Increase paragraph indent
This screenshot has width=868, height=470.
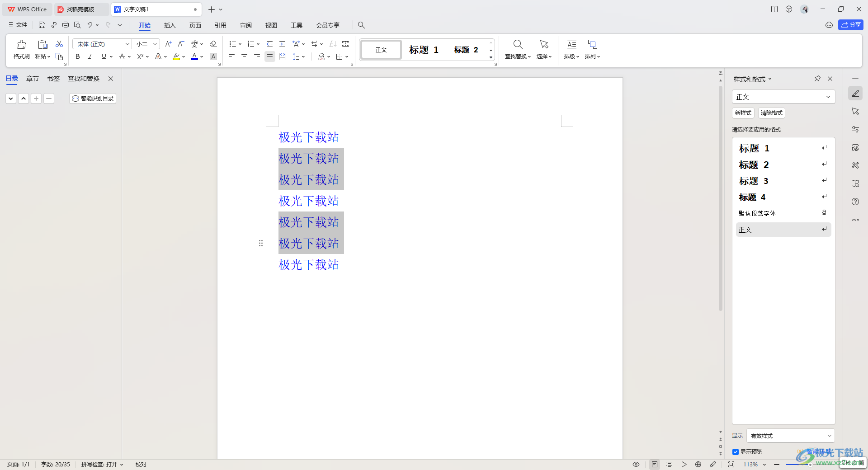click(283, 44)
